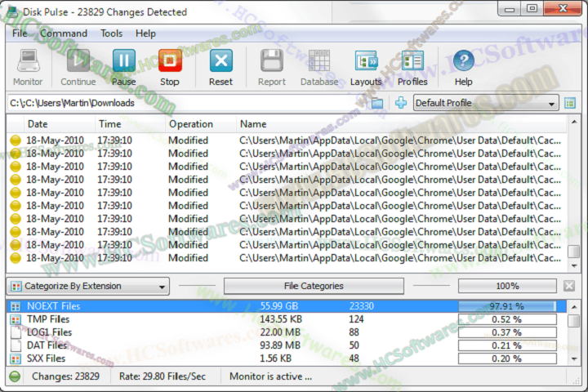Viewport: 588px width, 392px height.
Task: Open the Report toolbar icon
Action: (271, 60)
